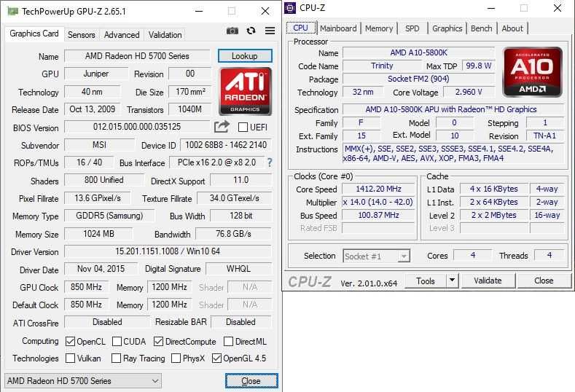Click the Bus Speed 100.87 MHz value
The image size is (575, 392).
[378, 215]
